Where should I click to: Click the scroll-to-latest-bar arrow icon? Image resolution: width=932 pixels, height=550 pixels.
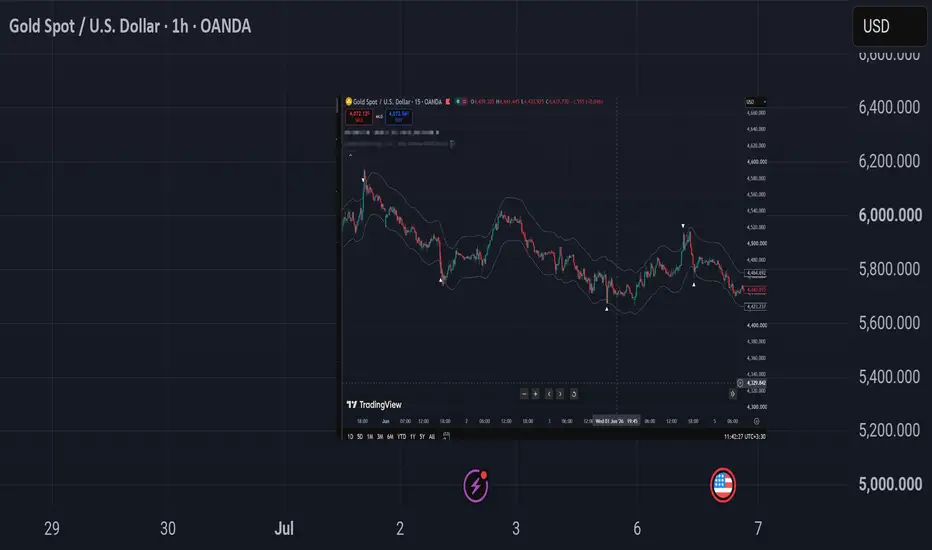pyautogui.click(x=732, y=394)
